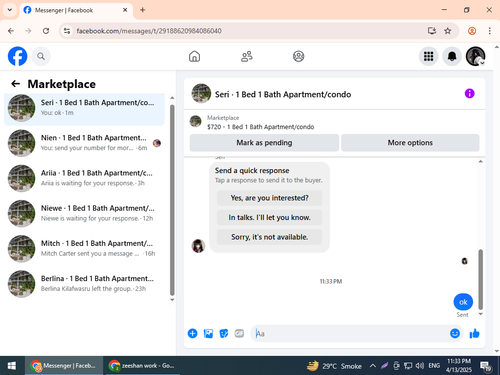This screenshot has height=375, width=500.
Task: Open the Facebook menu grid icon
Action: (428, 56)
